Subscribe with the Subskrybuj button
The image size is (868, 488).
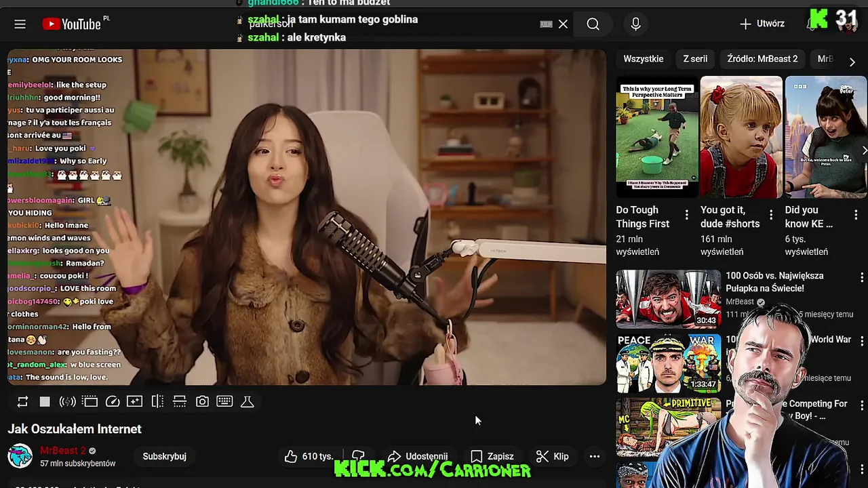pos(164,456)
